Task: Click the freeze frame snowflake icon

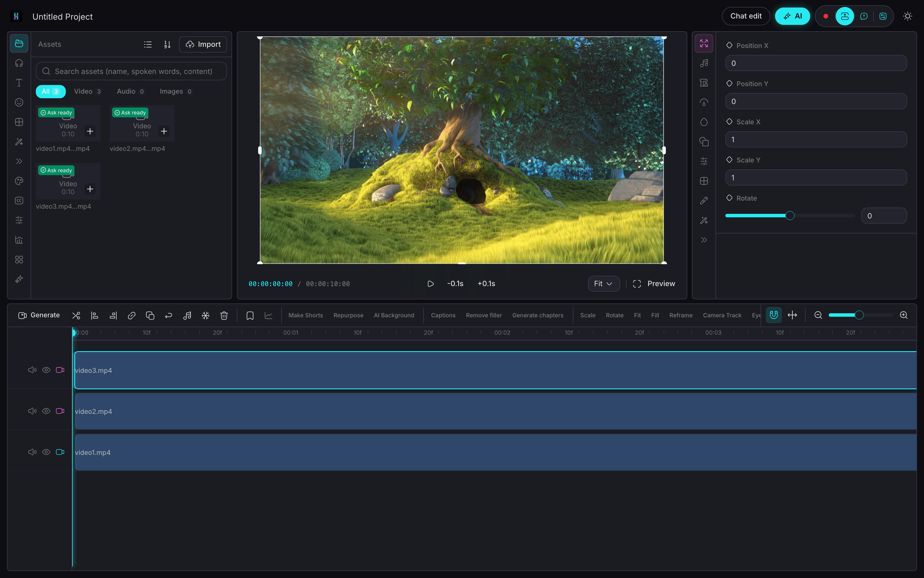Action: tap(205, 315)
